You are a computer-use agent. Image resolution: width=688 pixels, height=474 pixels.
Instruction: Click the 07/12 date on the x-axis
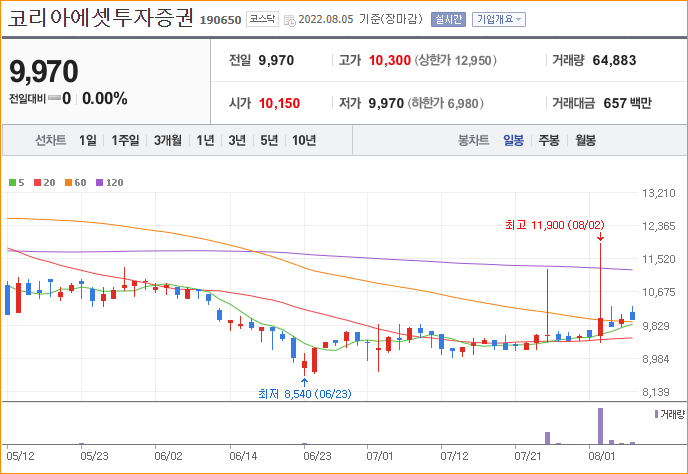[454, 456]
